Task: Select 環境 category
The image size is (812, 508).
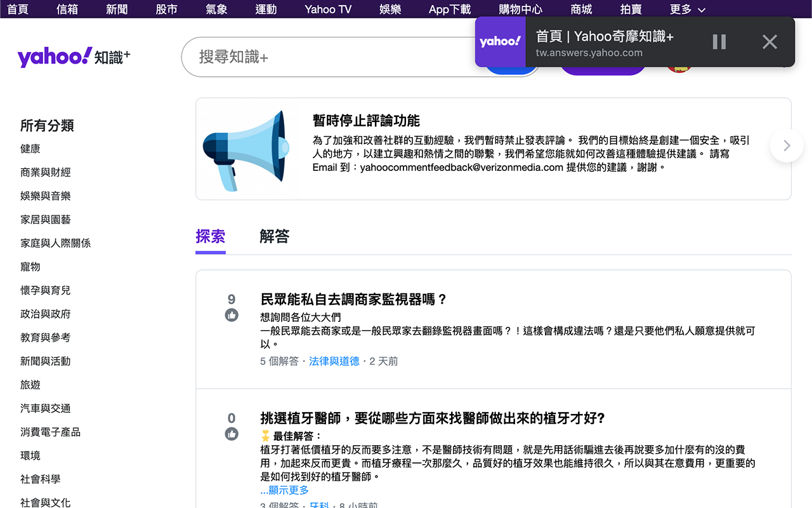Action: (30, 455)
